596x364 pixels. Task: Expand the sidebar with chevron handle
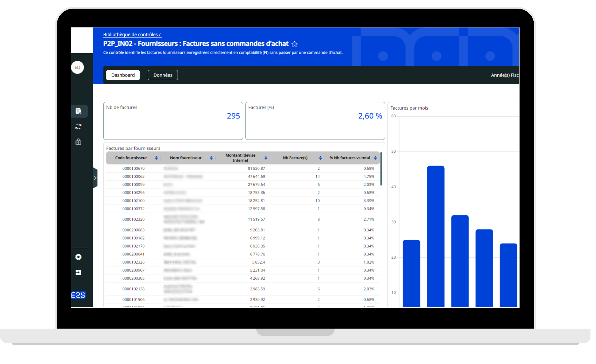(x=95, y=178)
